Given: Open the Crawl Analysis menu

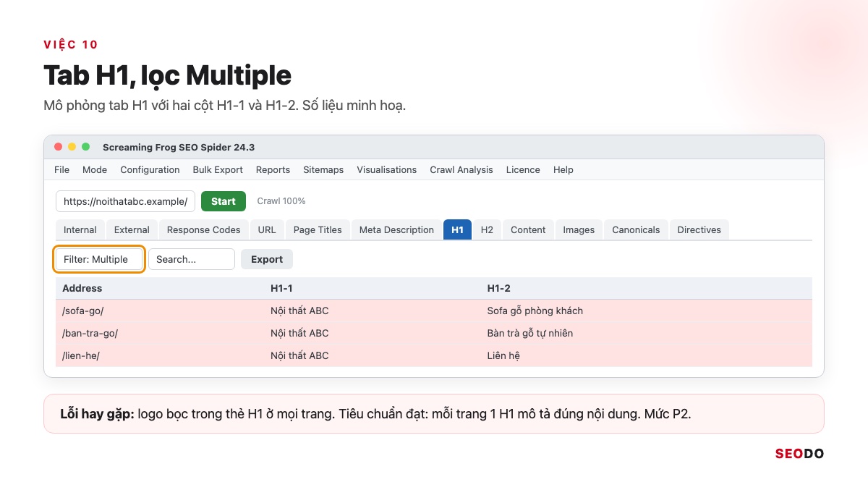Looking at the screenshot, I should pos(461,169).
